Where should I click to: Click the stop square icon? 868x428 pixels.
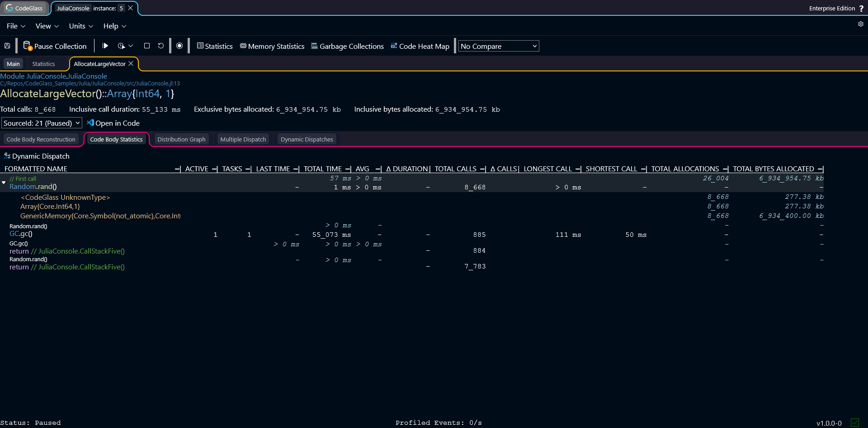click(x=147, y=46)
